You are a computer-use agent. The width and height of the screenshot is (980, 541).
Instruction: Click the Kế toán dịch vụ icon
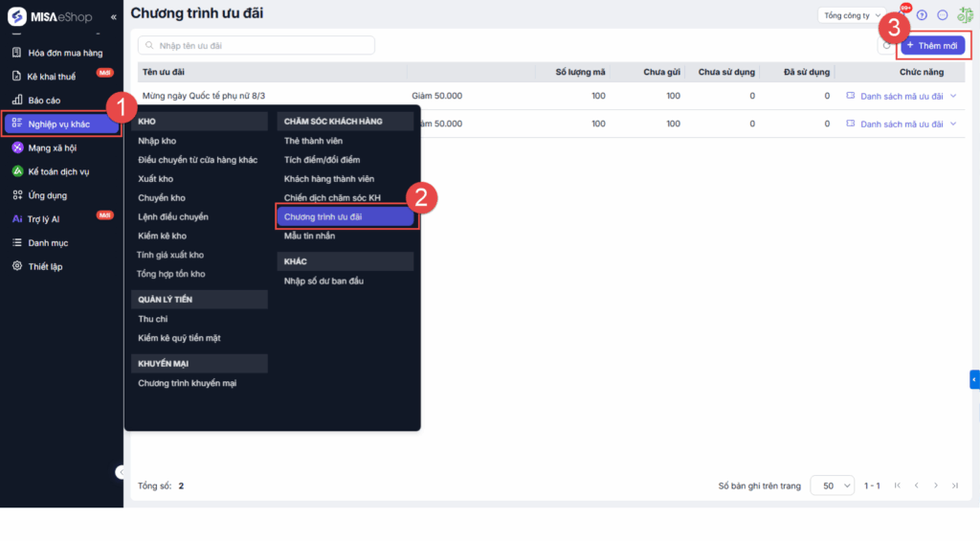pos(17,171)
